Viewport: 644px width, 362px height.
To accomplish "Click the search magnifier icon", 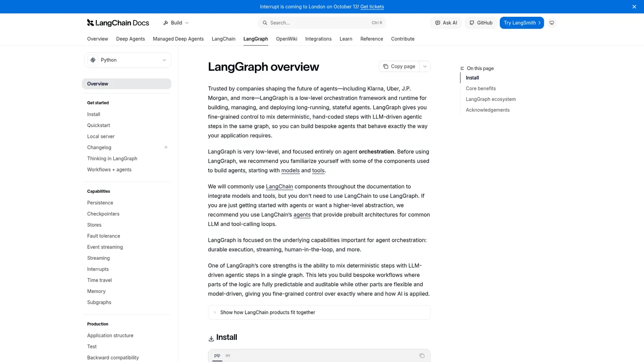I will point(265,23).
